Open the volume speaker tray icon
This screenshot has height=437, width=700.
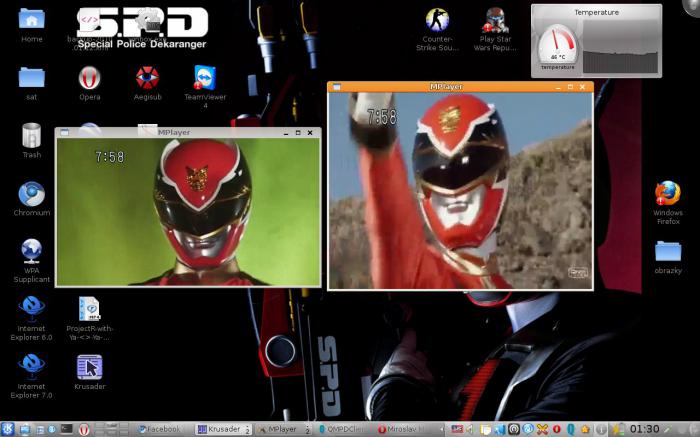click(470, 429)
